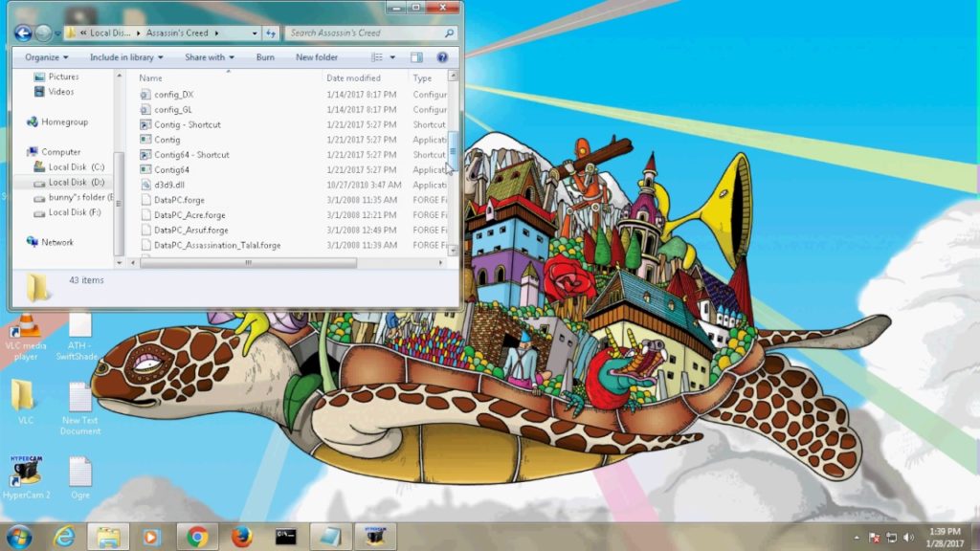
Task: Show hidden system tray icons
Action: point(857,538)
